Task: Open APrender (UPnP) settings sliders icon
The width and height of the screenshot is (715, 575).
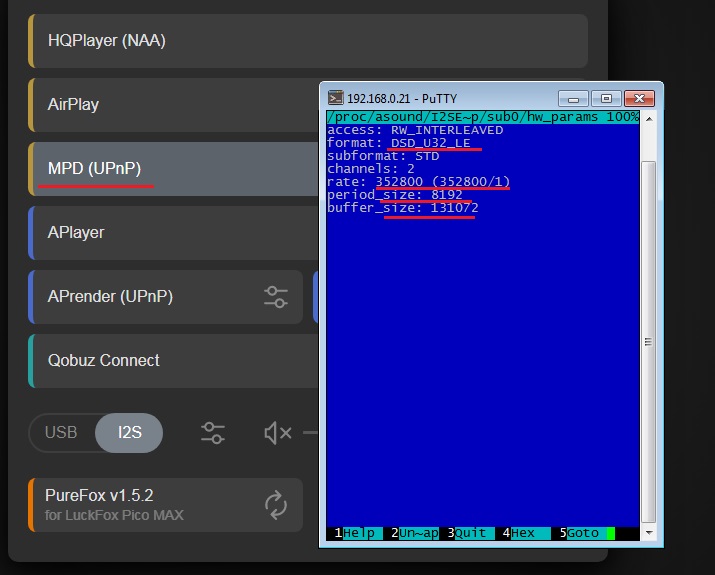Action: click(275, 296)
